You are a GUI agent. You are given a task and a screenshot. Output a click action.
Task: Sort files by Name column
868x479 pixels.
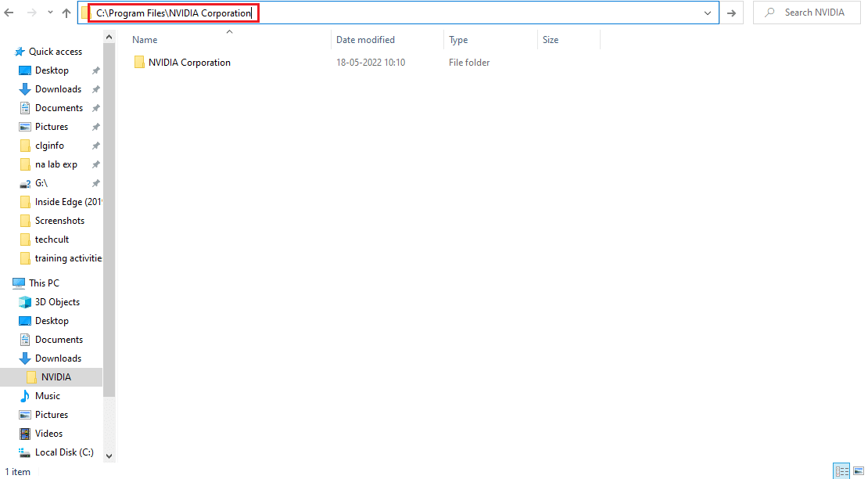[145, 40]
